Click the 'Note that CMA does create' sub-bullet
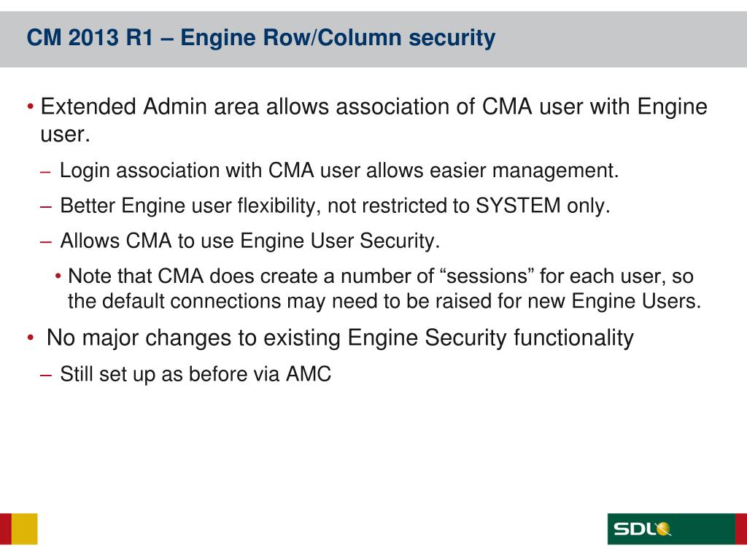Image resolution: width=747 pixels, height=560 pixels. [384, 289]
